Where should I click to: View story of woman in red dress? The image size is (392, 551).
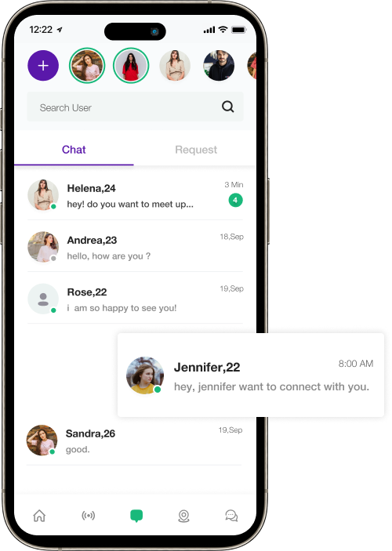[x=131, y=66]
